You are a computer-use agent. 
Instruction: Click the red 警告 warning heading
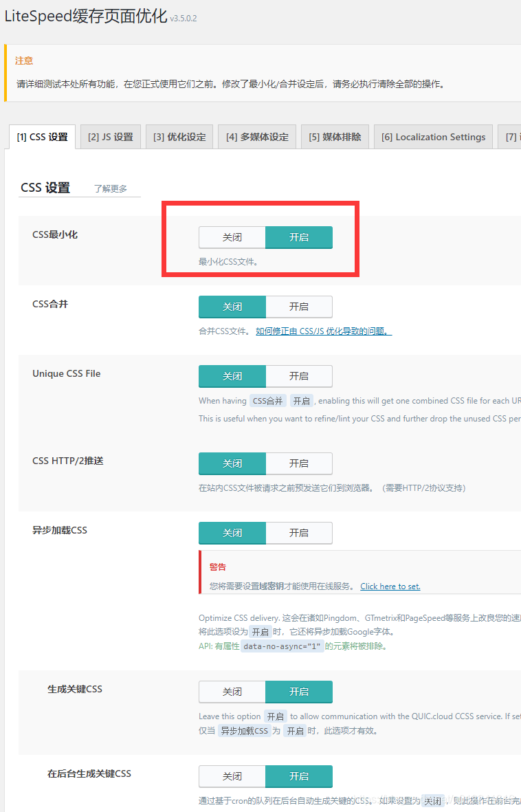coord(217,567)
